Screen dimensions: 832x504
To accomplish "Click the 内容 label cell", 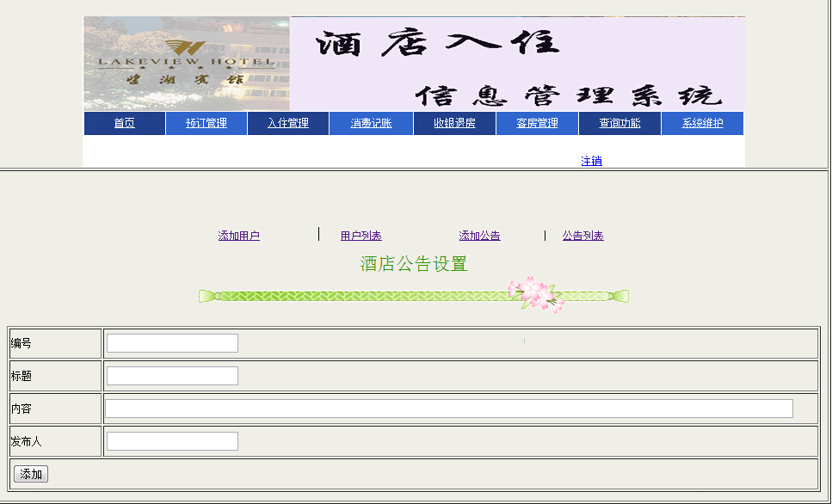I will (55, 409).
